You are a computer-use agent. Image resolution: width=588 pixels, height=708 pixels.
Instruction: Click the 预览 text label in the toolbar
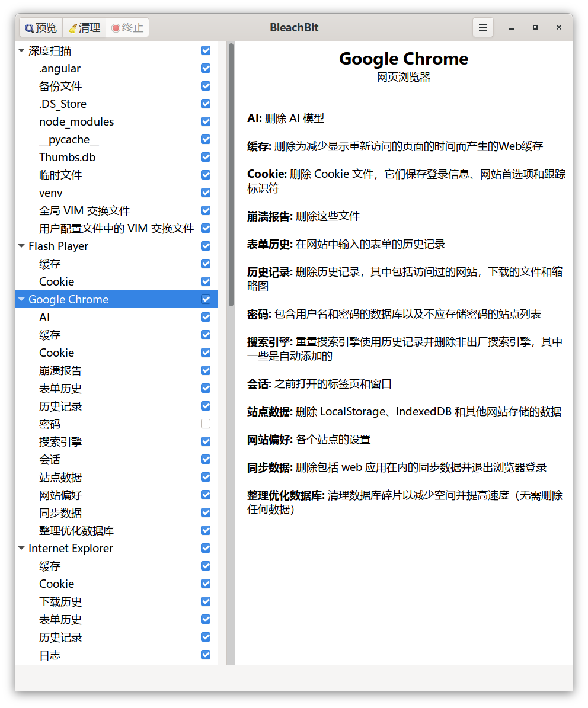point(46,28)
